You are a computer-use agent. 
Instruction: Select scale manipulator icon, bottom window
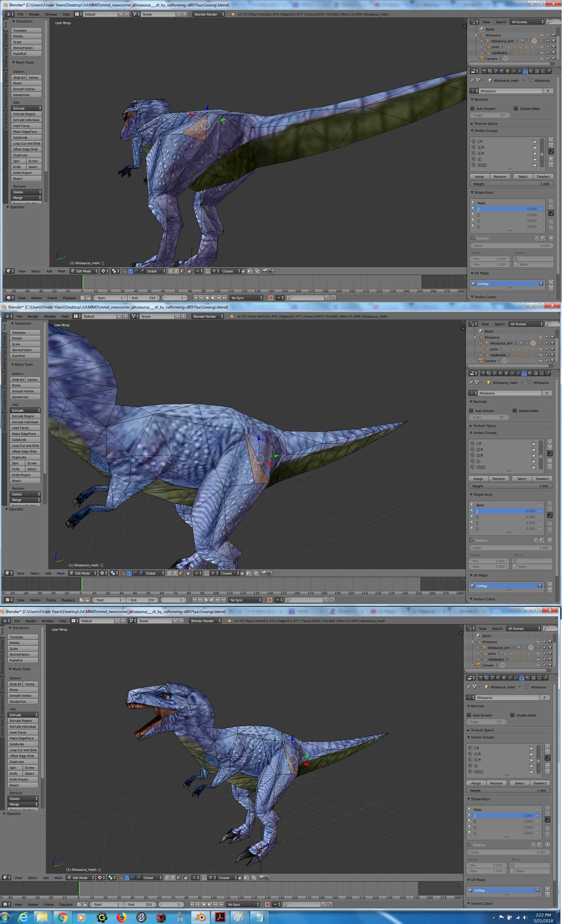tap(138, 878)
